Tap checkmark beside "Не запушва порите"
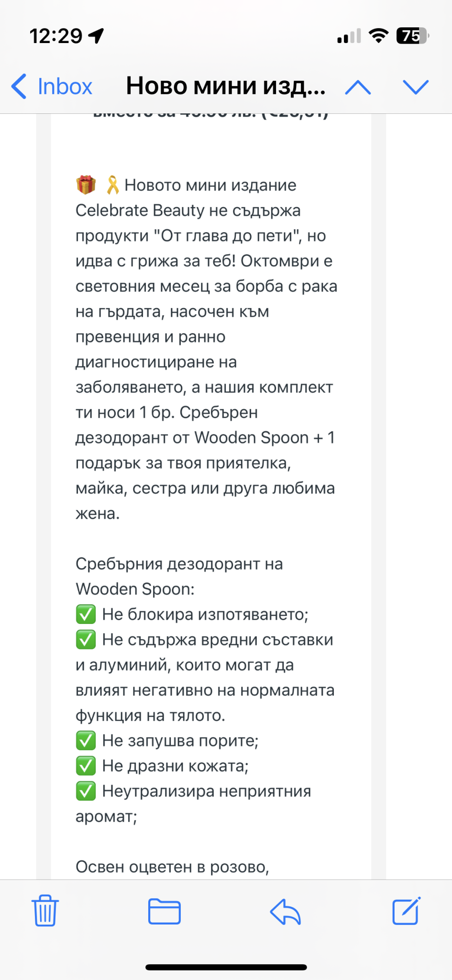Viewport: 452px width, 980px height. point(86,741)
